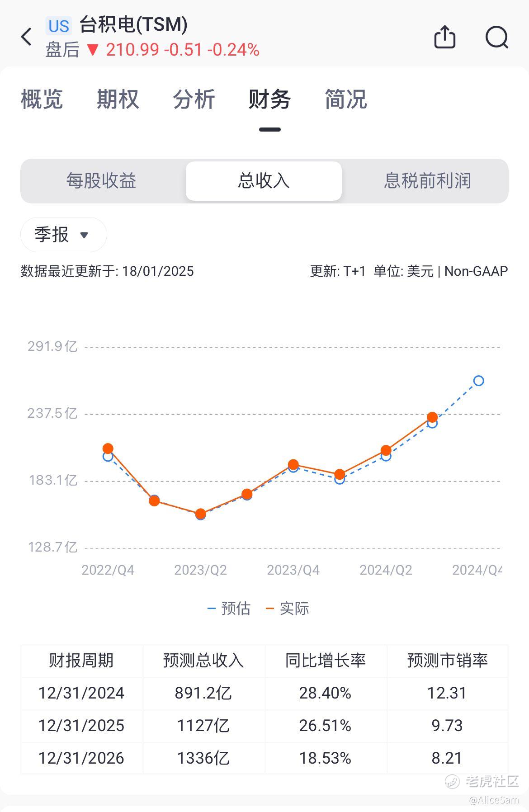Tap the 单位: 美元 | Non-GAAP note

pyautogui.click(x=441, y=271)
